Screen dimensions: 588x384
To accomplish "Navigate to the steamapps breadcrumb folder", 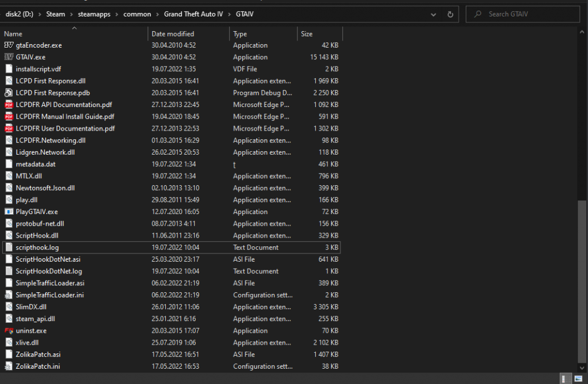I will [x=97, y=14].
